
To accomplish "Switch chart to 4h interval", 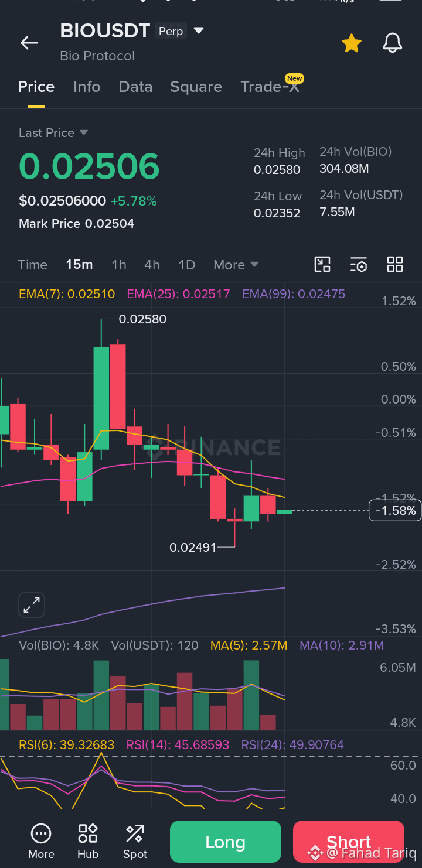I will 152,265.
